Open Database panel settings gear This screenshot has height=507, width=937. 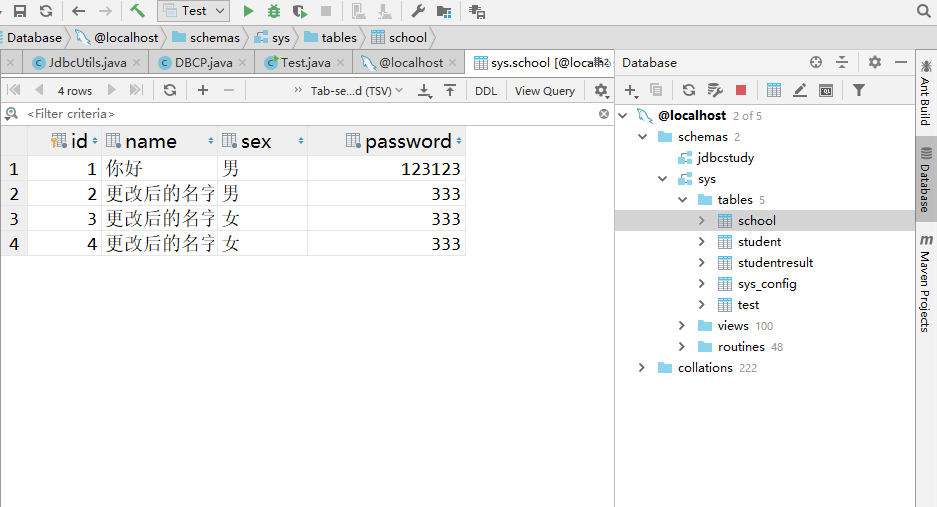[875, 62]
